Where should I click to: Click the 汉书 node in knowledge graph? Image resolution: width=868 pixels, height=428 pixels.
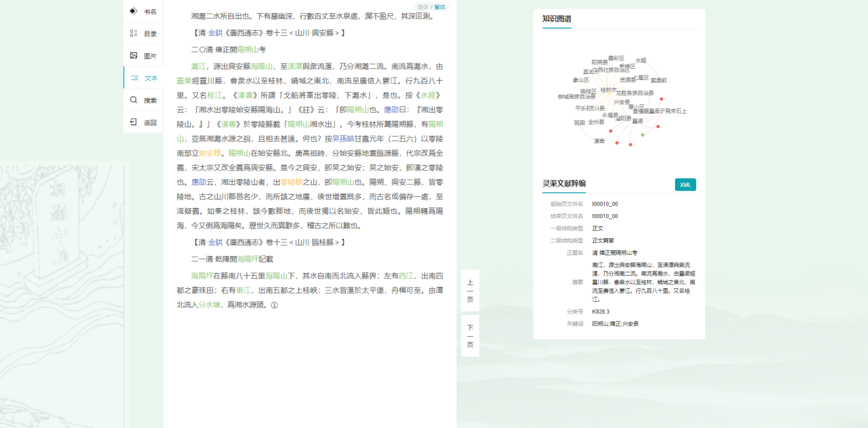coord(599,141)
